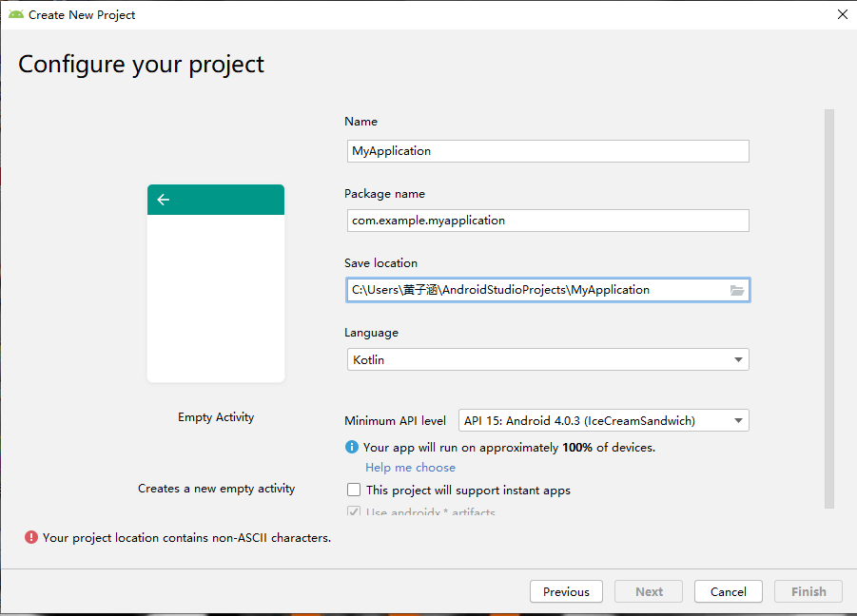
Task: Click the Finish button
Action: (x=808, y=591)
